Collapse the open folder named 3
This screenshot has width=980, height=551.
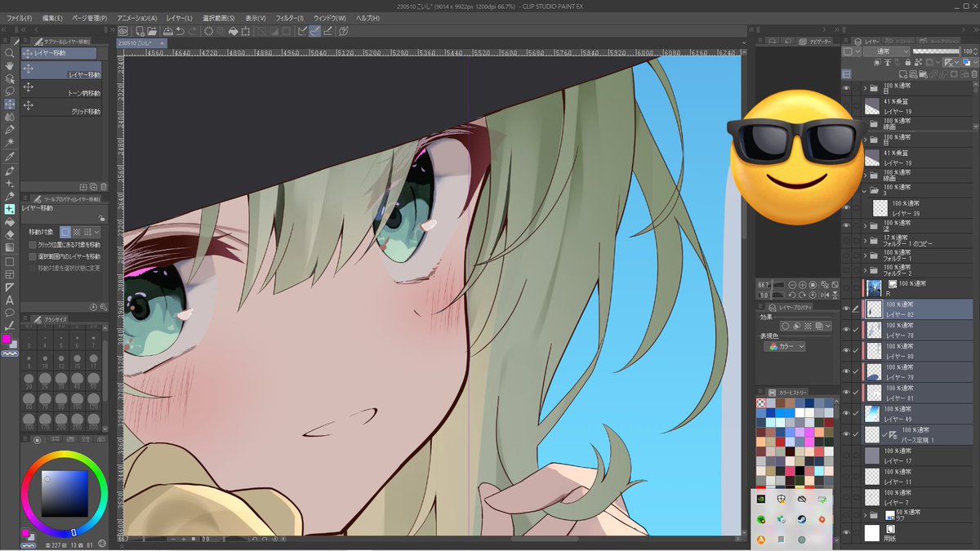tap(866, 190)
